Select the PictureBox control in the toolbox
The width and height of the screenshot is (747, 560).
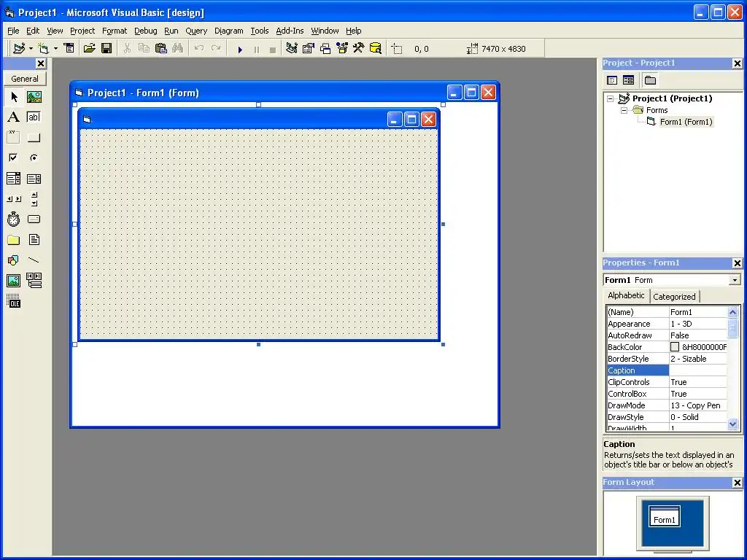point(34,97)
